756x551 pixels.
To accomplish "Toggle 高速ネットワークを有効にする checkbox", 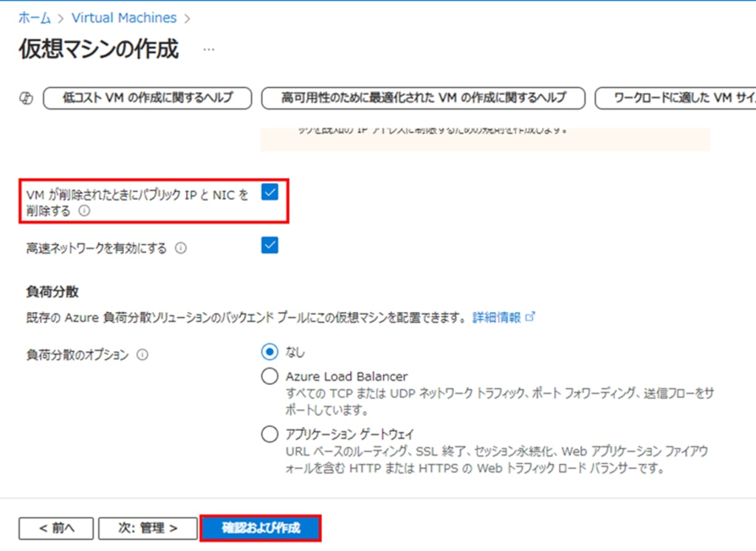I will (x=269, y=245).
